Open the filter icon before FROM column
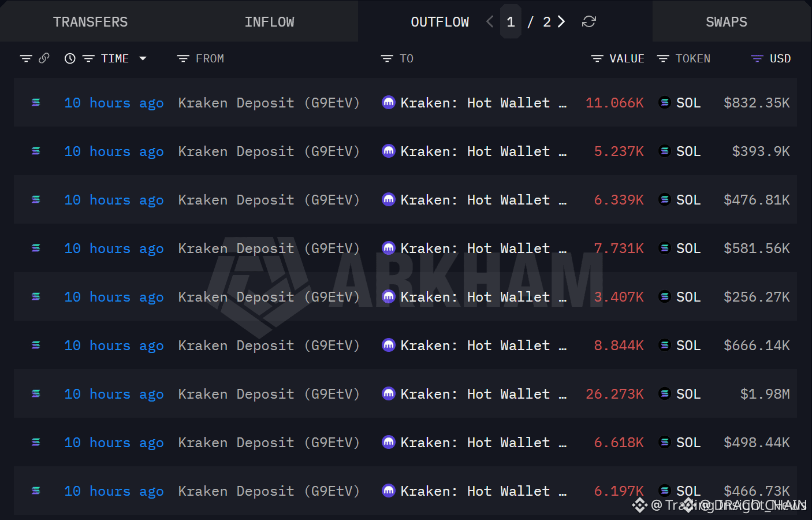The height and width of the screenshot is (520, 812). [183, 58]
